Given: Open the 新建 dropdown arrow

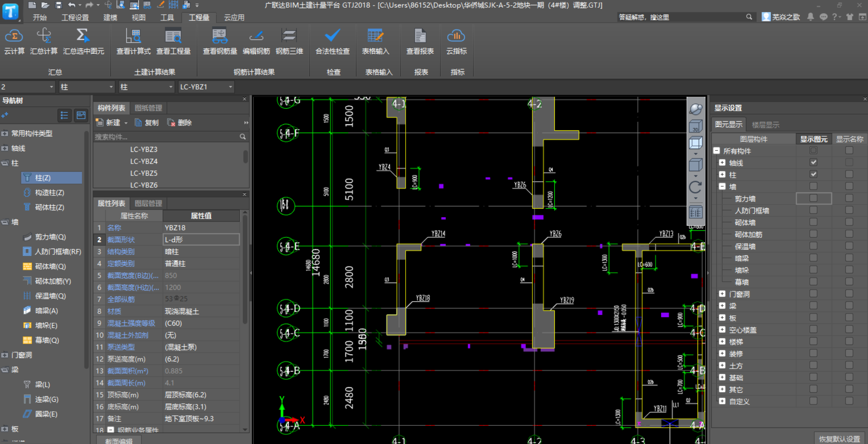Looking at the screenshot, I should point(126,123).
